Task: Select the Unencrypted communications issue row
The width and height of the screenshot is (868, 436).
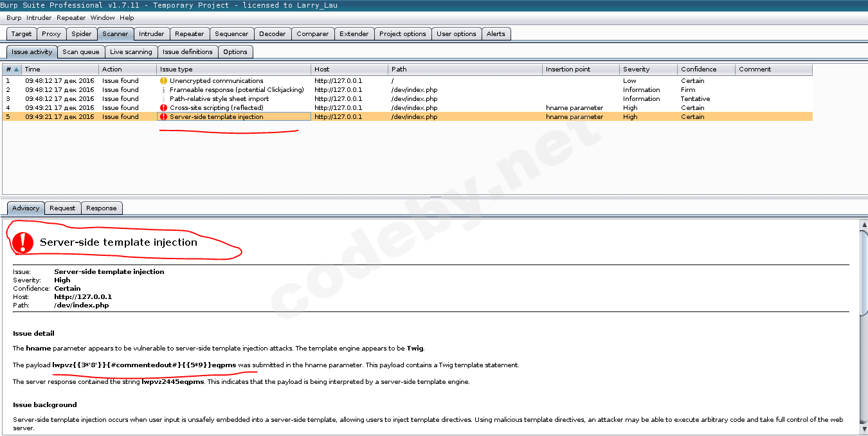Action: pos(408,81)
